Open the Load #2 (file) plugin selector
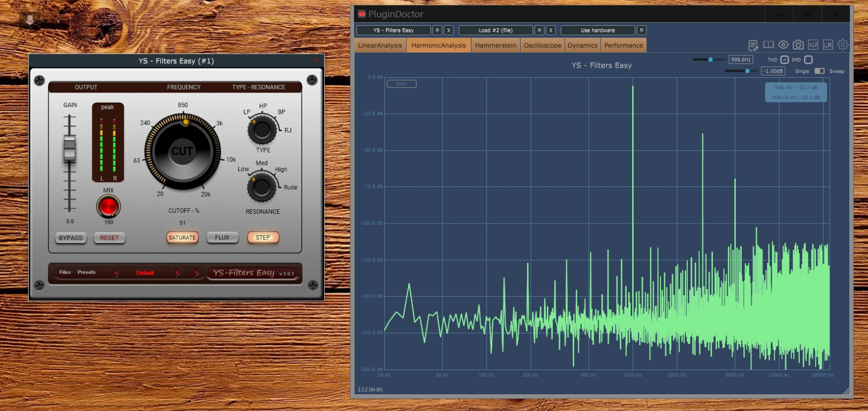Image resolution: width=868 pixels, height=411 pixels. coord(495,30)
